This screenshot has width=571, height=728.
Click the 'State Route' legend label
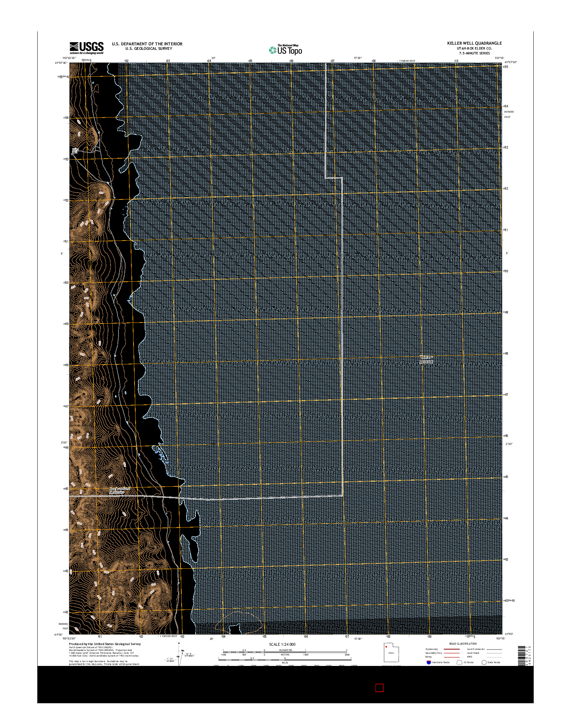tap(494, 662)
